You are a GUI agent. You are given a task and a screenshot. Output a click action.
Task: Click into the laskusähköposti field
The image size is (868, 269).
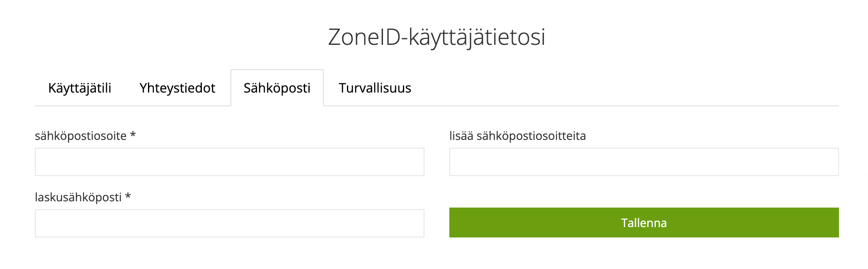(229, 223)
